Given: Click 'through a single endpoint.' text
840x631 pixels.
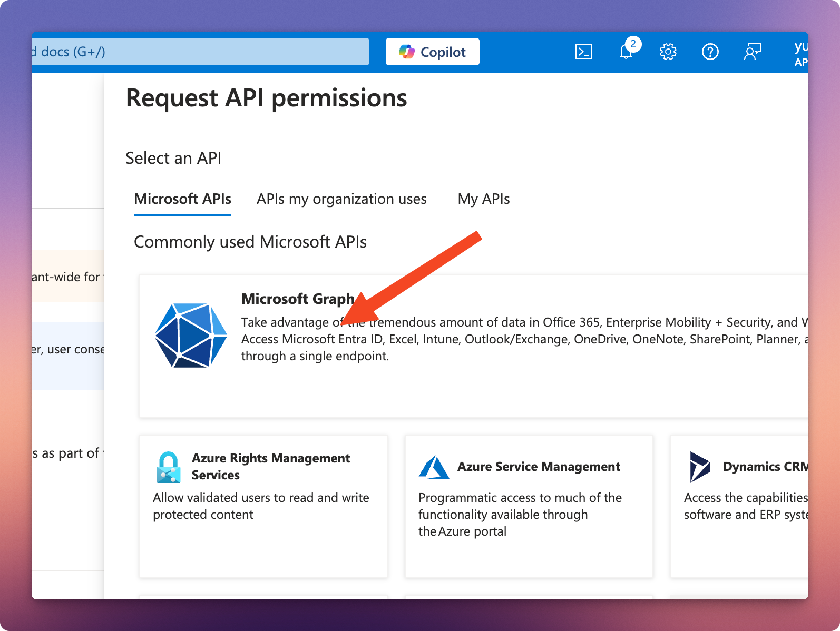Looking at the screenshot, I should (x=315, y=356).
